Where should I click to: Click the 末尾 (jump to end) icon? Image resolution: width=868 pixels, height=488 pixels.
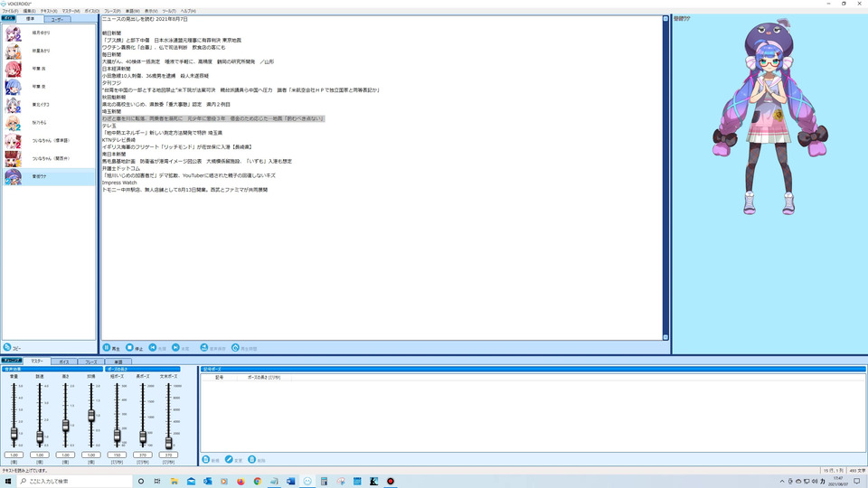(x=175, y=347)
